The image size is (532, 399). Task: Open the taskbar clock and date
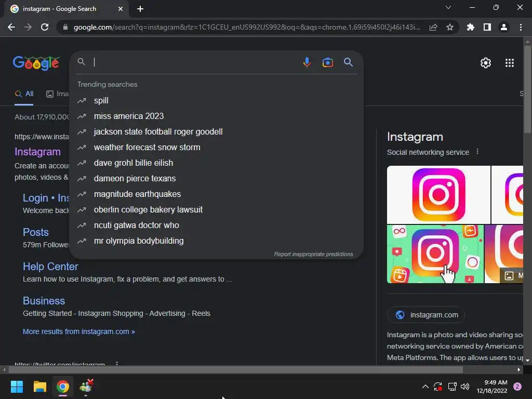(x=492, y=387)
